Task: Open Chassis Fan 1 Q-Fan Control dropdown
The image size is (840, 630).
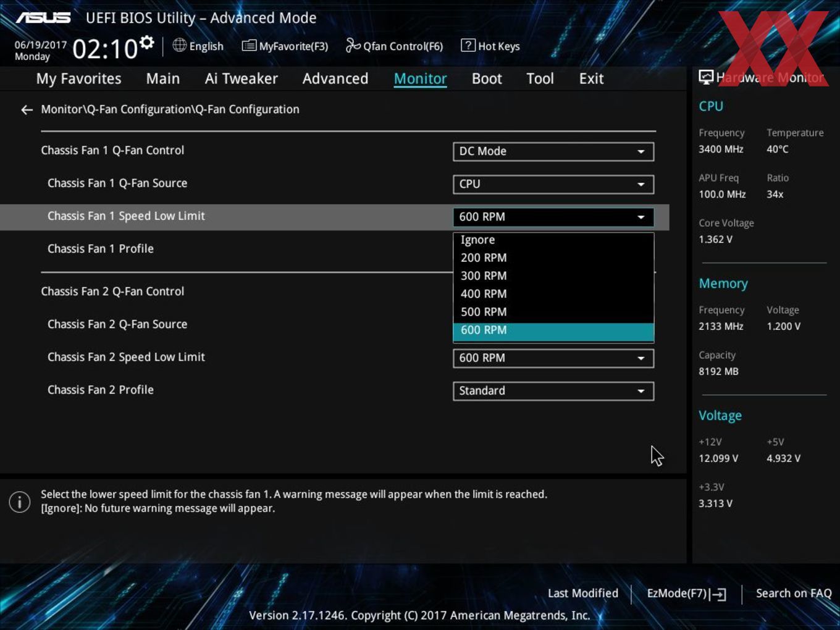Action: (x=553, y=151)
